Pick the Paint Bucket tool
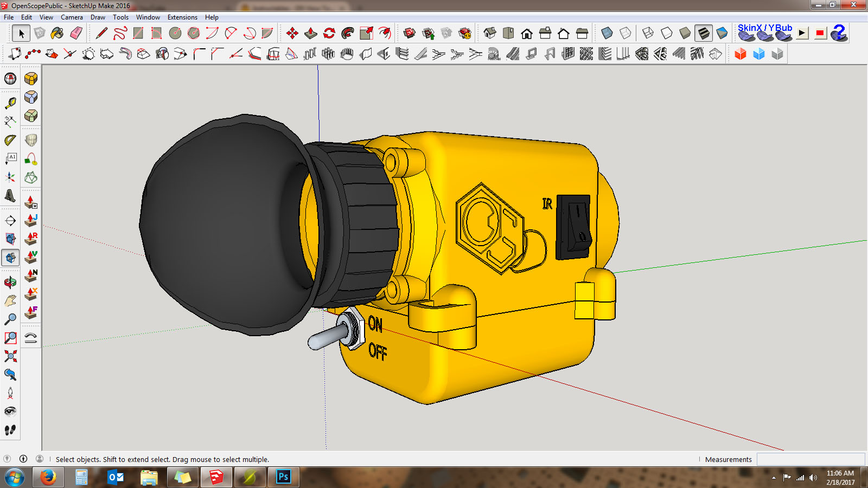Image resolution: width=868 pixels, height=488 pixels. coord(57,34)
